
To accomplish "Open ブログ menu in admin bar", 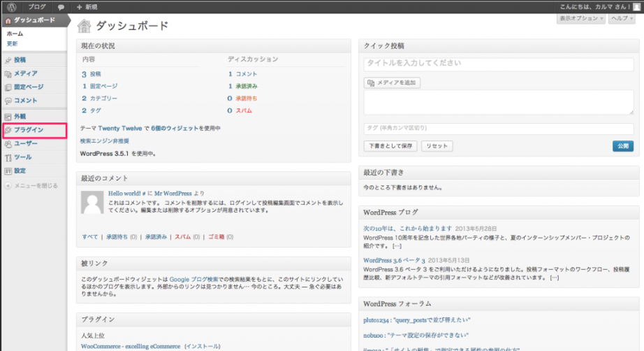I will coord(37,7).
